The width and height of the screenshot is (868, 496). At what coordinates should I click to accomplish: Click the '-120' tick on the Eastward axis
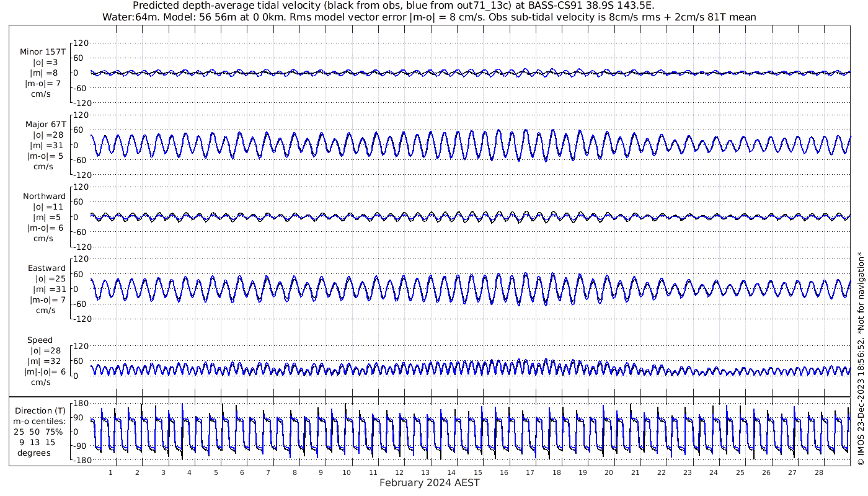81,319
